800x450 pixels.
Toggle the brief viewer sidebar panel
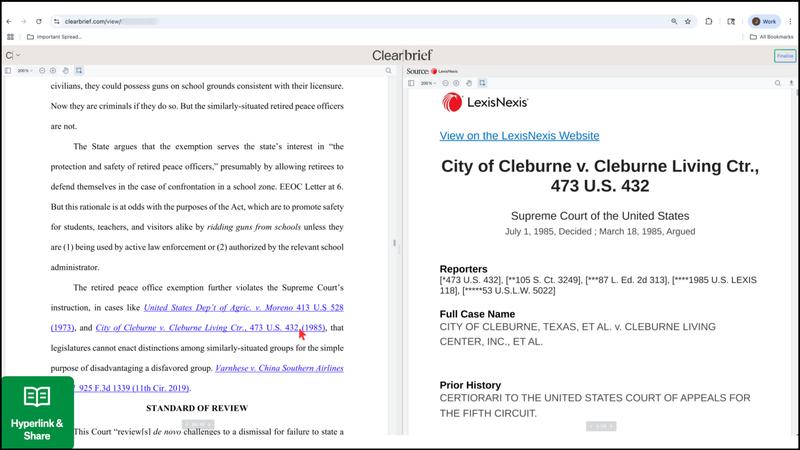point(8,70)
